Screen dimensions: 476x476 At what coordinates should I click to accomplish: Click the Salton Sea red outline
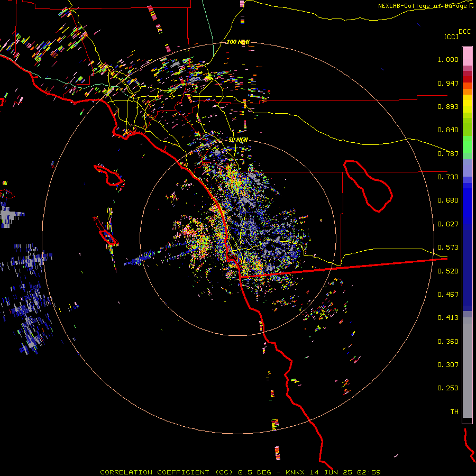368,186
